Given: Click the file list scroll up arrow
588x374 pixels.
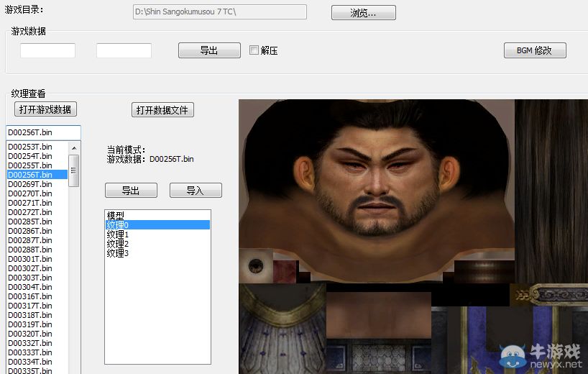Looking at the screenshot, I should pyautogui.click(x=74, y=147).
